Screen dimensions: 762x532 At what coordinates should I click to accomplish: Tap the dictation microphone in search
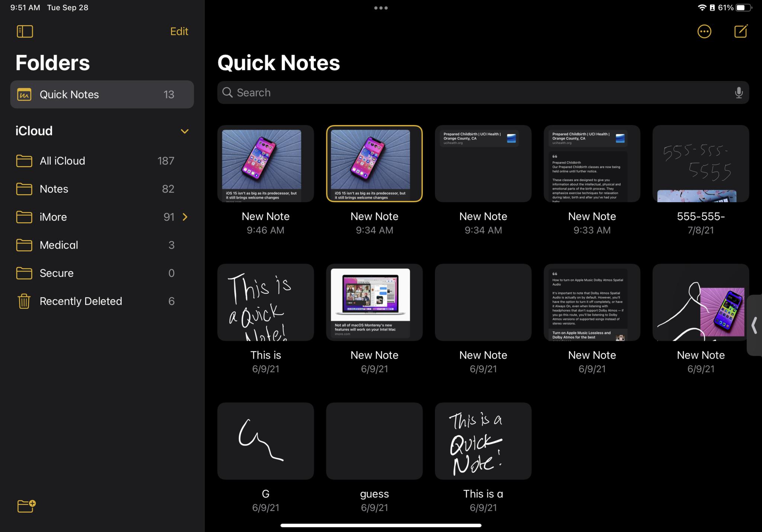(x=739, y=93)
